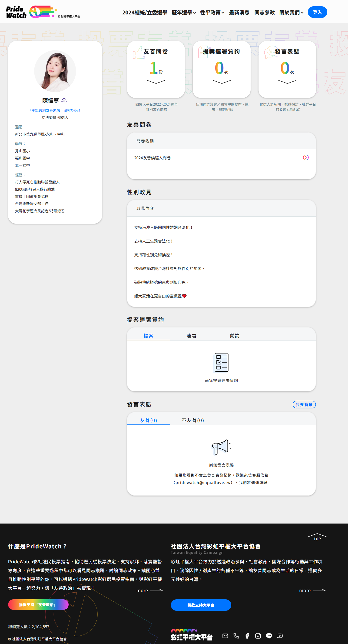
Task: Click the 太陽花學運公民記者/特展總召 entry
Action: 40,211
